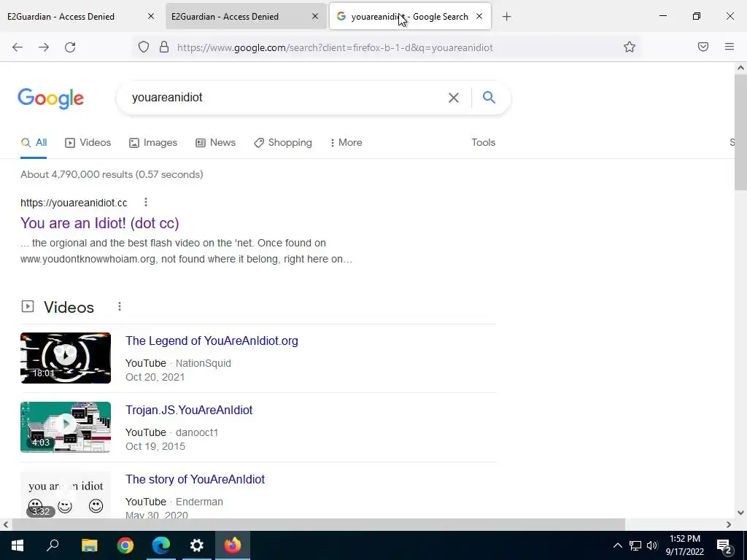The width and height of the screenshot is (747, 560).
Task: Launch File Explorer from taskbar
Action: click(x=89, y=545)
